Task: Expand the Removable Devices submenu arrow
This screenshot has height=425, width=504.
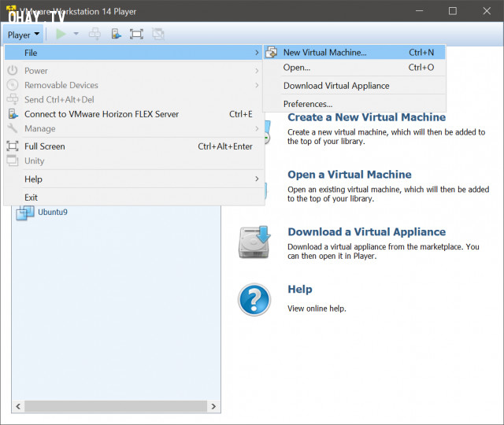Action: pos(257,85)
